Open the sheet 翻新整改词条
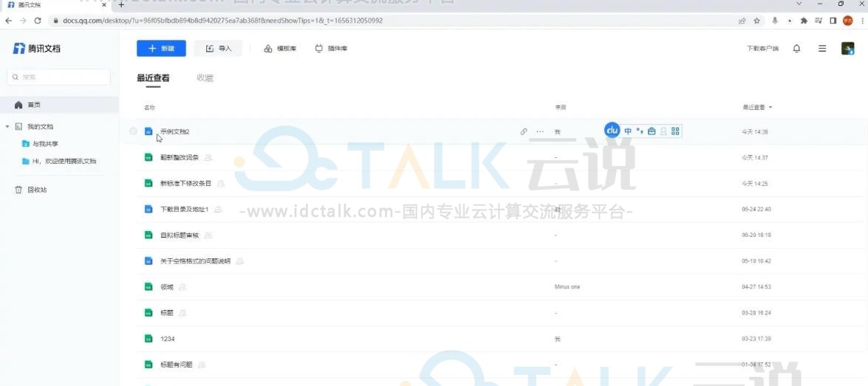Image resolution: width=868 pixels, height=386 pixels. tap(180, 158)
